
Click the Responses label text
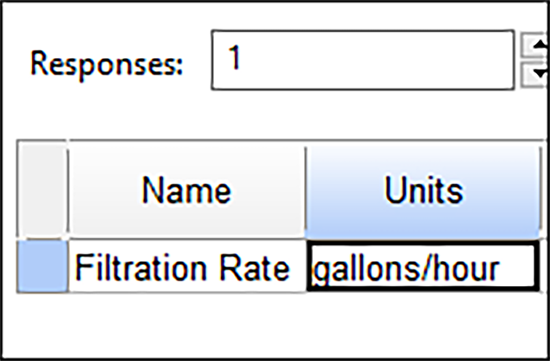[x=107, y=64]
